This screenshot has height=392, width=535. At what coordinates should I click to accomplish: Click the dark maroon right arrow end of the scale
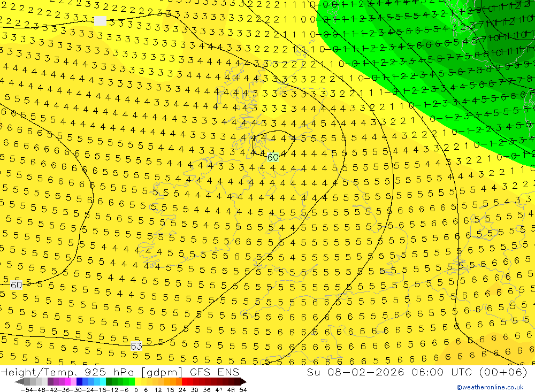click(x=243, y=381)
